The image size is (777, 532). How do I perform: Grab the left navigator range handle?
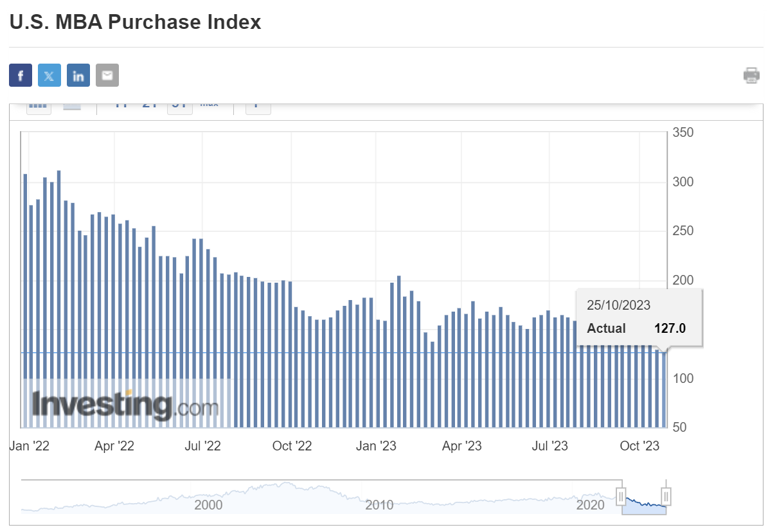(621, 497)
